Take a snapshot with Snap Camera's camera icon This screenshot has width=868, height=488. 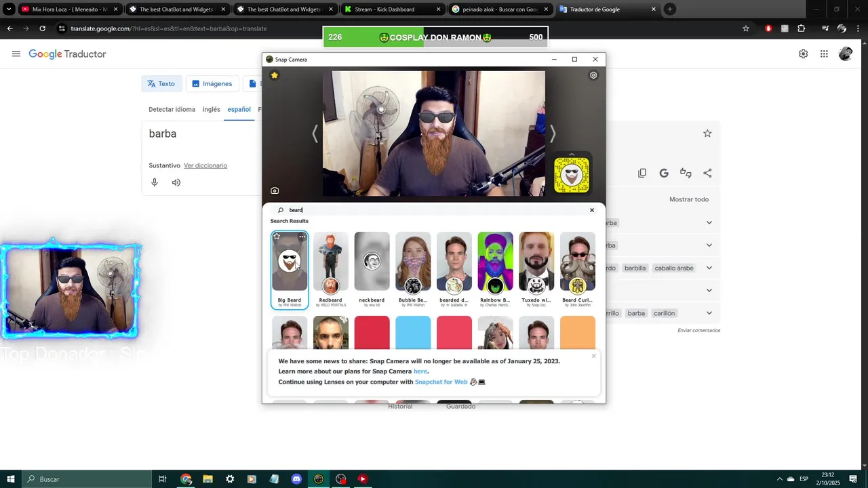275,191
